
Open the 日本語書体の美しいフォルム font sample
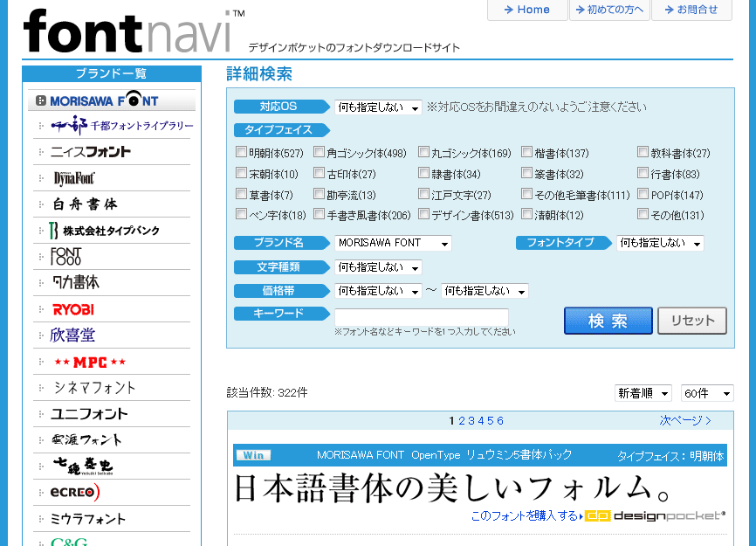tap(452, 488)
